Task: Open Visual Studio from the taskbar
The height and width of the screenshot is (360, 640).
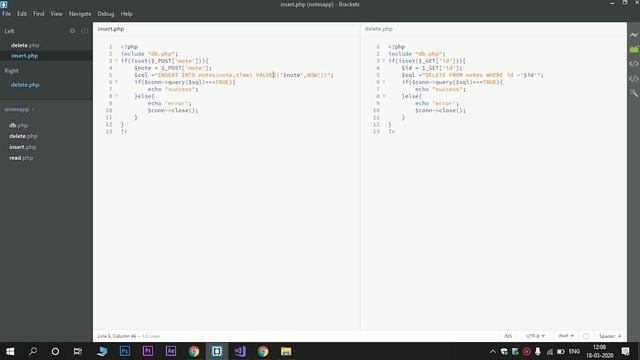Action: click(240, 351)
